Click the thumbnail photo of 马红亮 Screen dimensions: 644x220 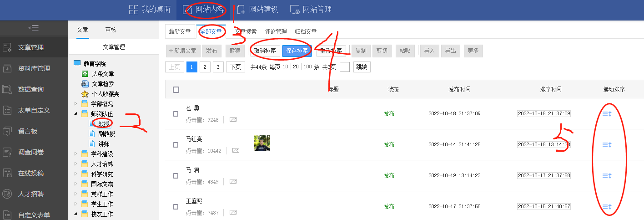tap(262, 143)
